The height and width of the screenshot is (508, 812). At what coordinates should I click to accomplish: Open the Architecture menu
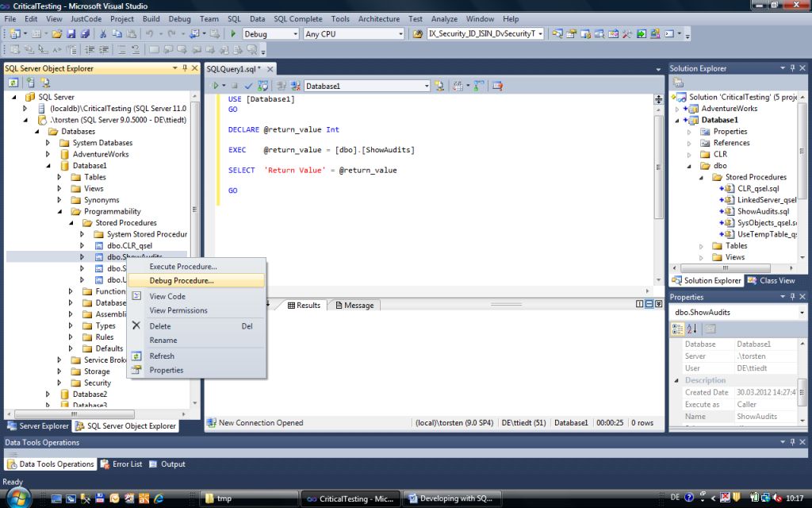tap(378, 19)
